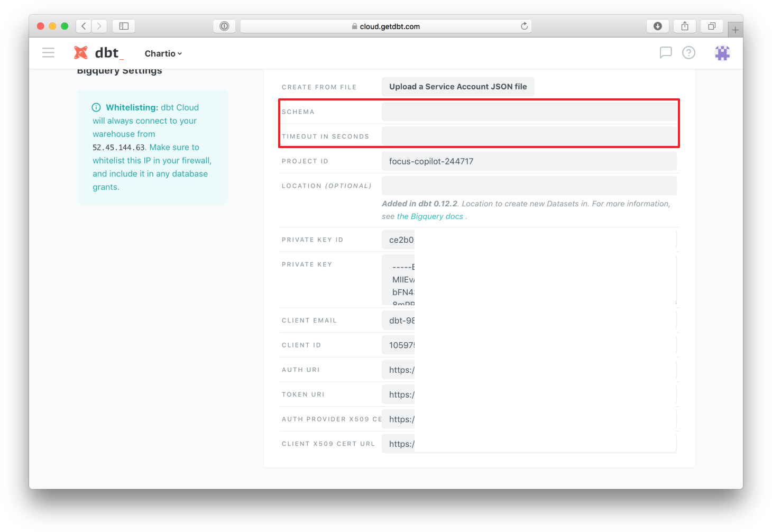Go forward with Safari forward arrow
This screenshot has height=532, width=772.
99,26
